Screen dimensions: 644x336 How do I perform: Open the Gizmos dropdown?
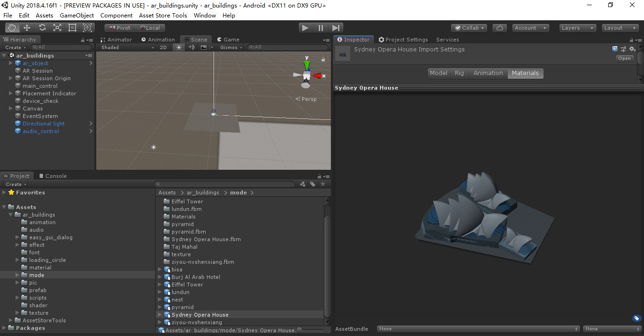[231, 47]
